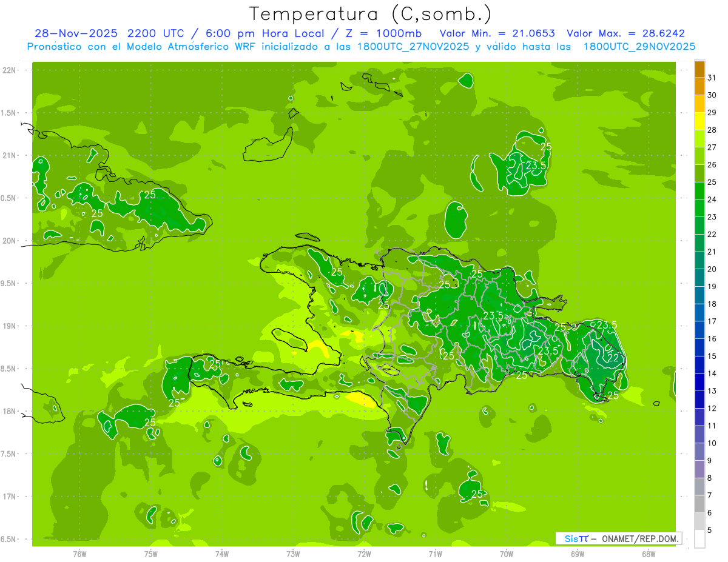Click the "17N" latitude axis label
Image resolution: width=728 pixels, height=562 pixels.
pos(10,497)
